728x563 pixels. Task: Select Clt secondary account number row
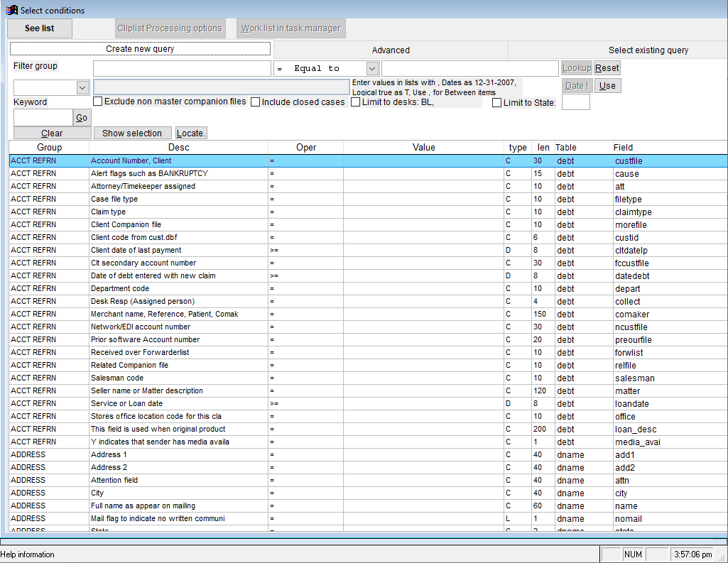coord(368,263)
